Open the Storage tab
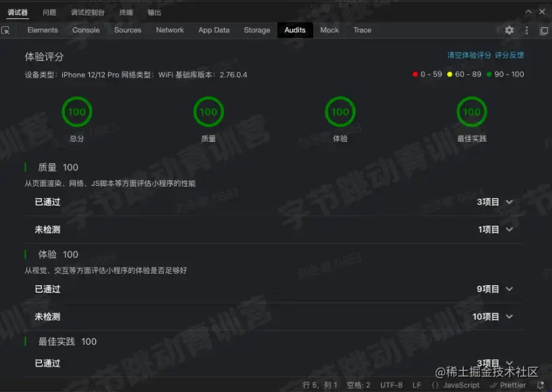 (x=257, y=30)
